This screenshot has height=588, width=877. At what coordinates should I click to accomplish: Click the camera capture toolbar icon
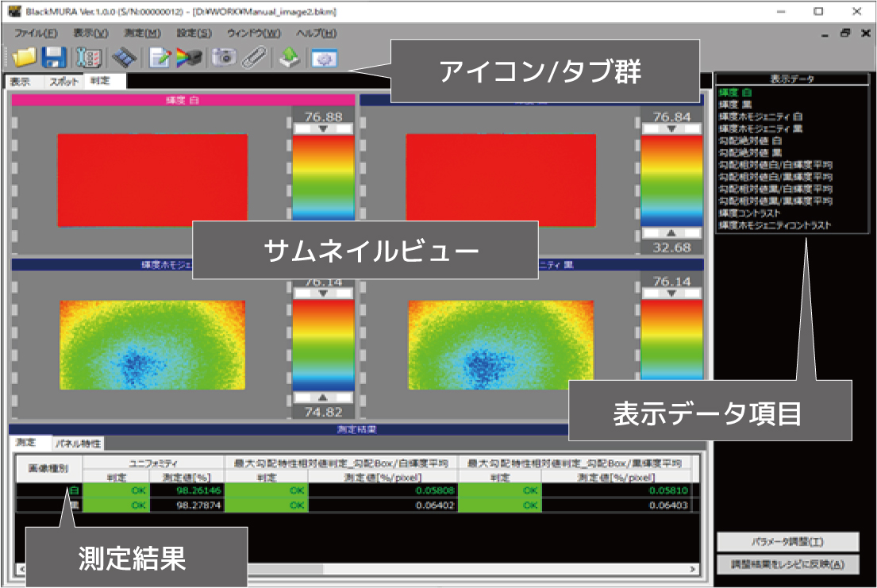pos(224,58)
